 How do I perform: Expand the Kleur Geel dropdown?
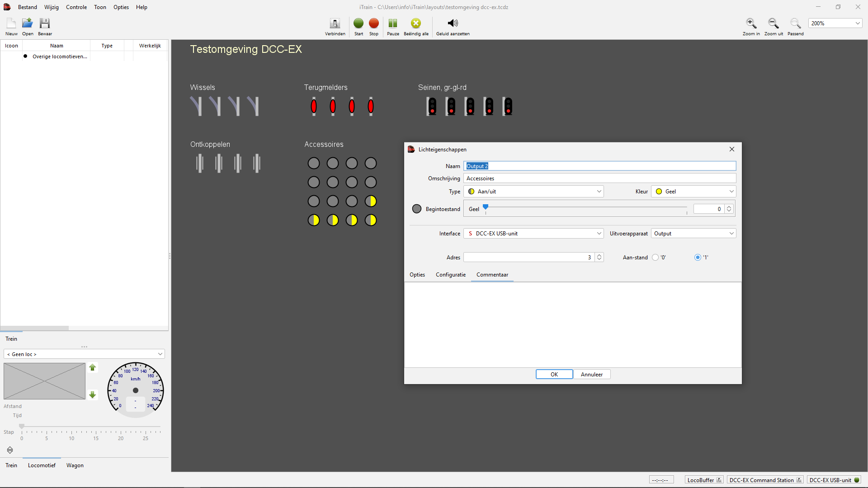pyautogui.click(x=693, y=192)
